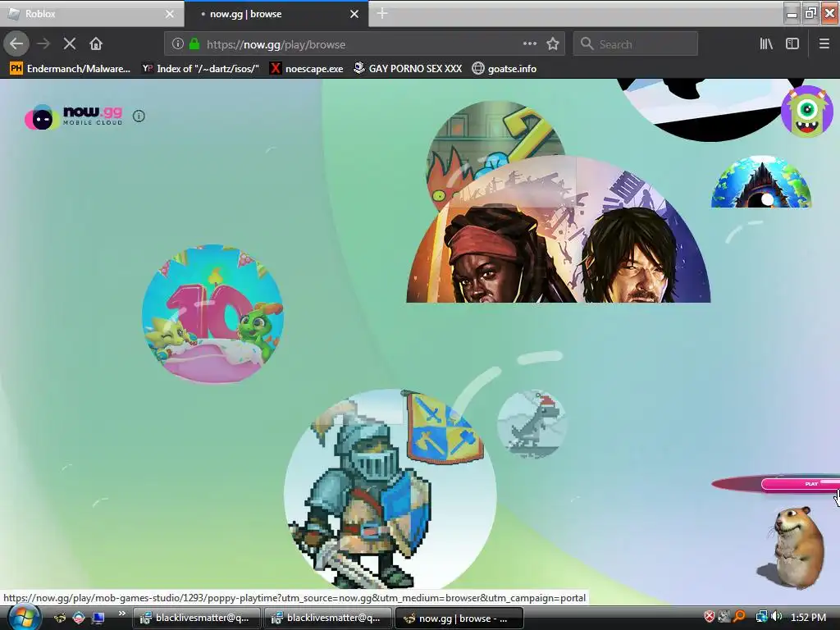The width and height of the screenshot is (840, 630).
Task: Click the 1:52 PM clock
Action: [808, 618]
